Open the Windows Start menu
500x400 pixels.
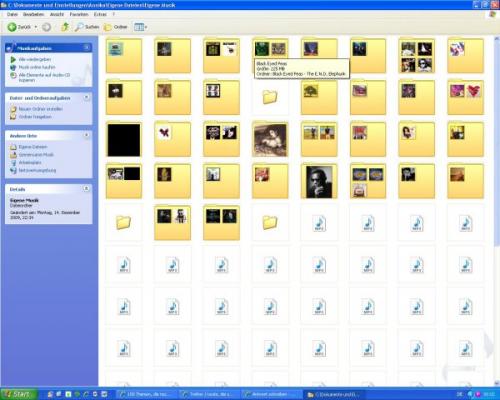[x=18, y=394]
